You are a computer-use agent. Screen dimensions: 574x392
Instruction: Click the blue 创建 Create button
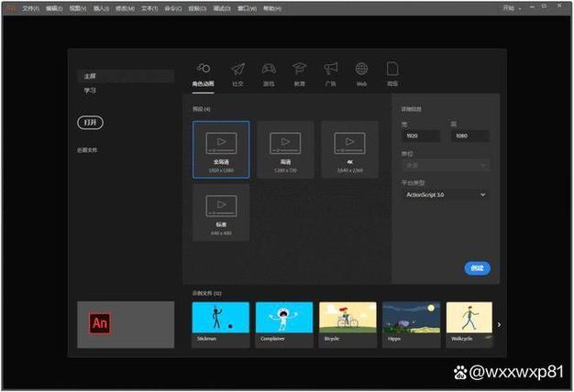[478, 268]
